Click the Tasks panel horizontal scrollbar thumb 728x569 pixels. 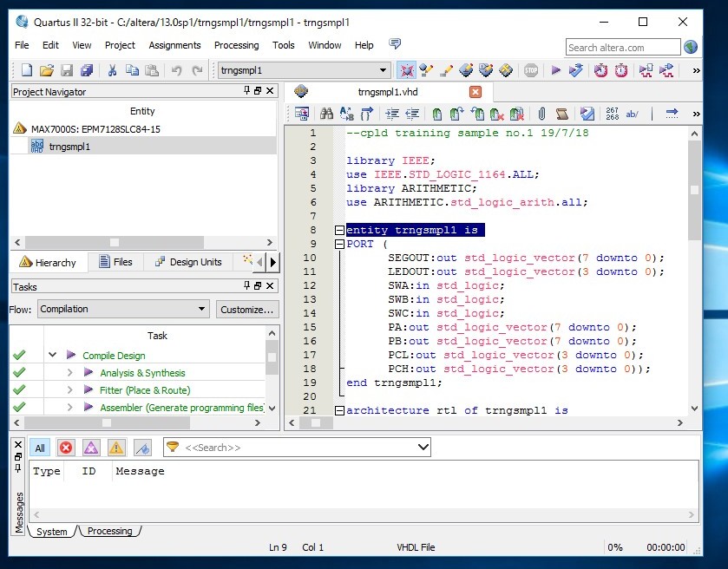pyautogui.click(x=107, y=422)
